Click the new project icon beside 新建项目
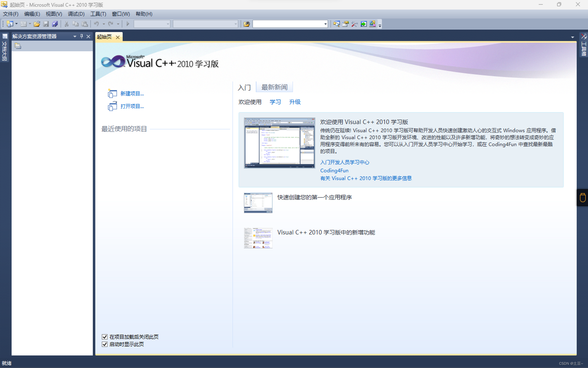This screenshot has width=588, height=368. coord(112,94)
